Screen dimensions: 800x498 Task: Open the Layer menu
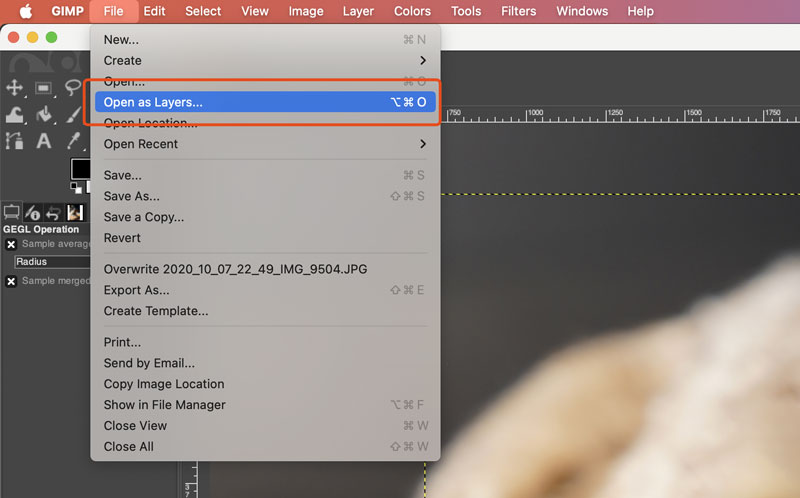click(358, 11)
